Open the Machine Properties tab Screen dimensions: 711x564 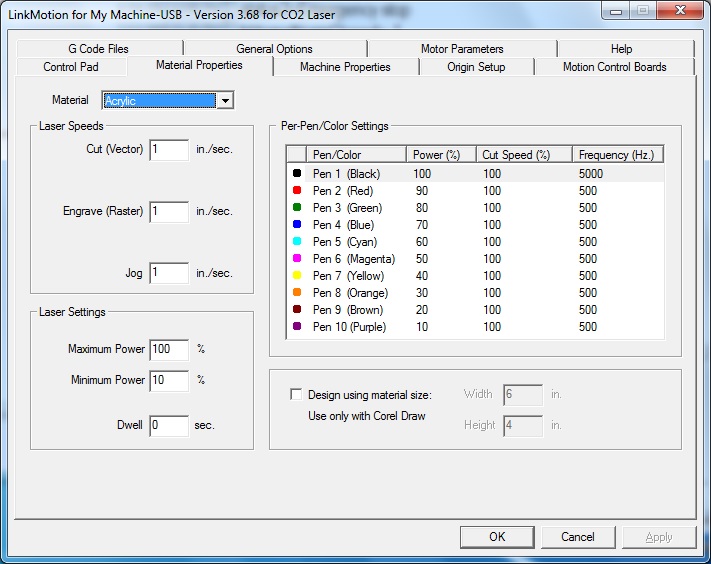click(345, 67)
